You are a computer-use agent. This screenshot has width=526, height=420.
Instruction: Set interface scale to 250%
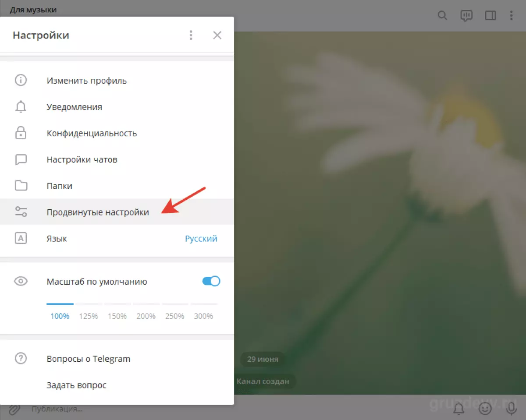[175, 316]
